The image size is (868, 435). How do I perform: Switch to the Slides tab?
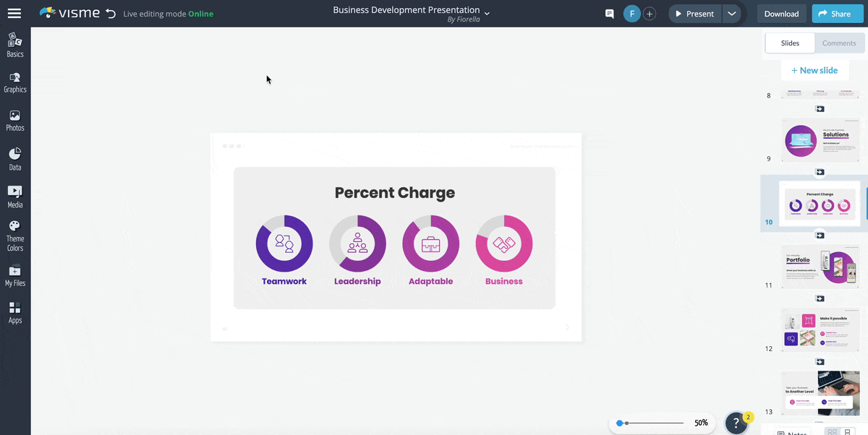point(790,43)
